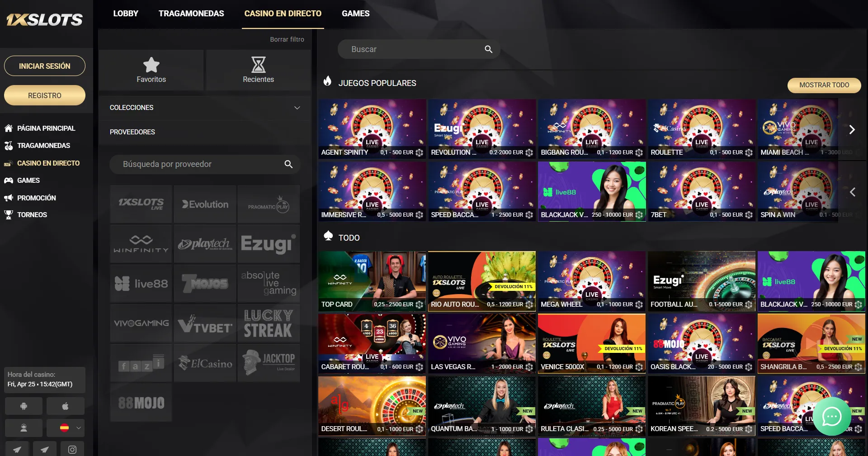Image resolution: width=868 pixels, height=456 pixels.
Task: Open the Tragamonedas top tab
Action: coord(191,14)
